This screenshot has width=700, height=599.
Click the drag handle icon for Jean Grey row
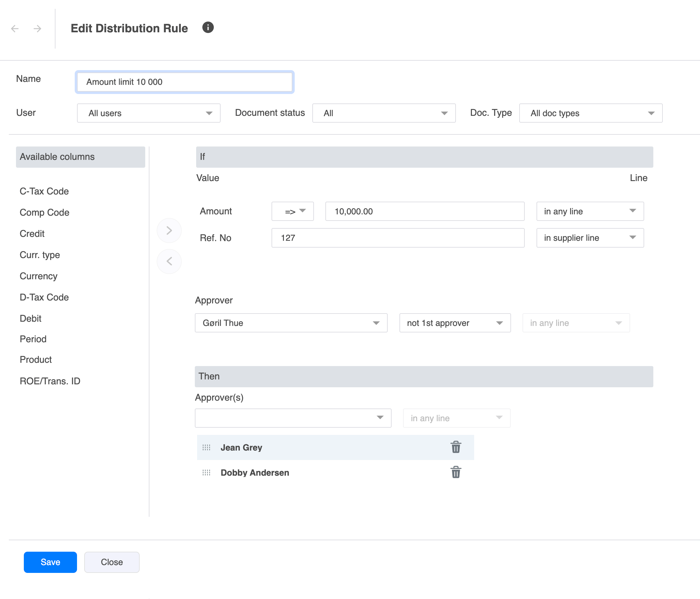(x=206, y=447)
